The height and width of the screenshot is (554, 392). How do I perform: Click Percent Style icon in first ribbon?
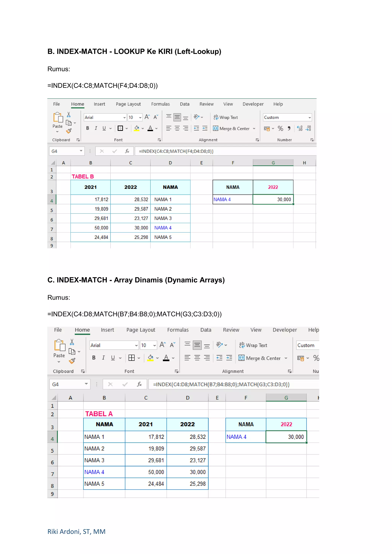(x=280, y=128)
